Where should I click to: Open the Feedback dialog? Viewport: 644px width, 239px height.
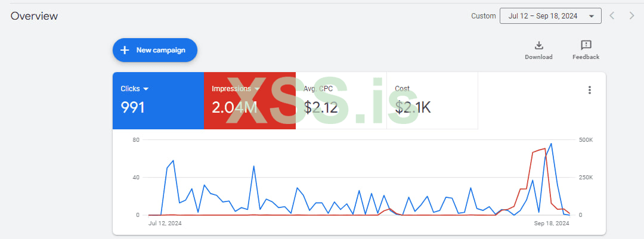click(586, 51)
